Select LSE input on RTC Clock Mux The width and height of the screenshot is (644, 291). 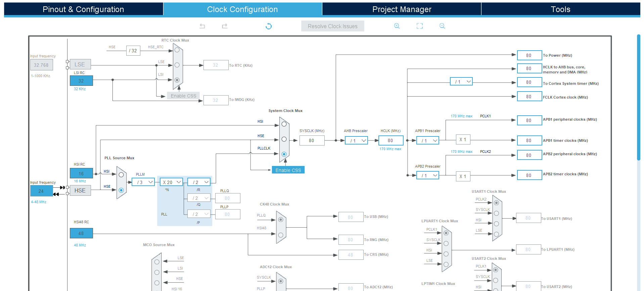point(177,65)
